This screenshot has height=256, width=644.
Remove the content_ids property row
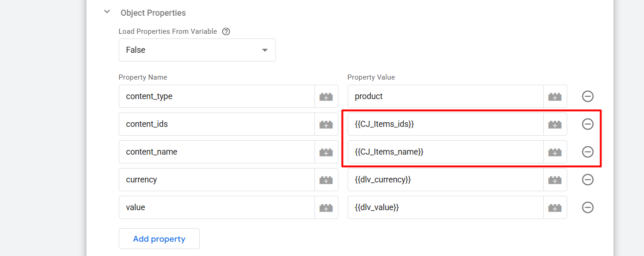tap(588, 124)
